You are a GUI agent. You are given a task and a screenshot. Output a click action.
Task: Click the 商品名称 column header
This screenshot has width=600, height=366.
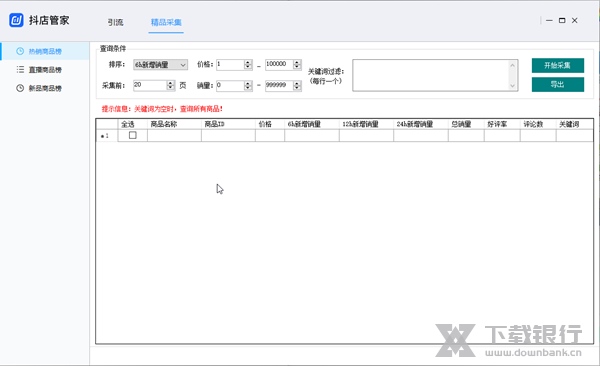174,124
